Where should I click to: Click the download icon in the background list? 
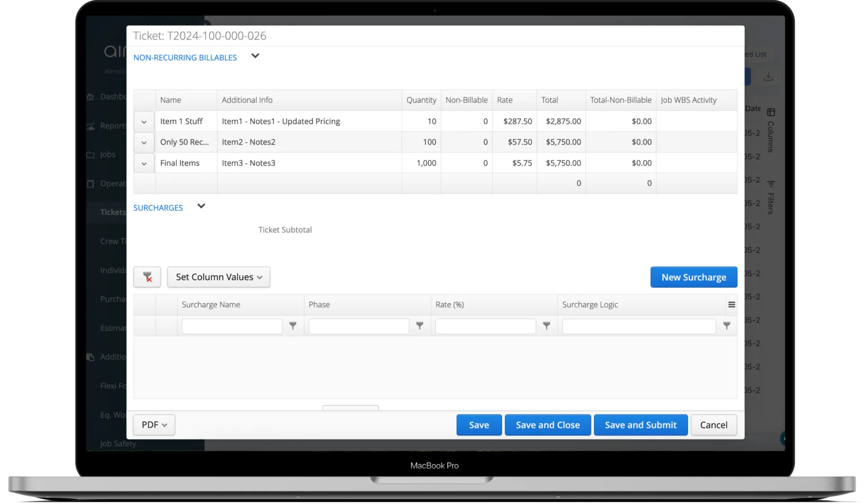[769, 77]
